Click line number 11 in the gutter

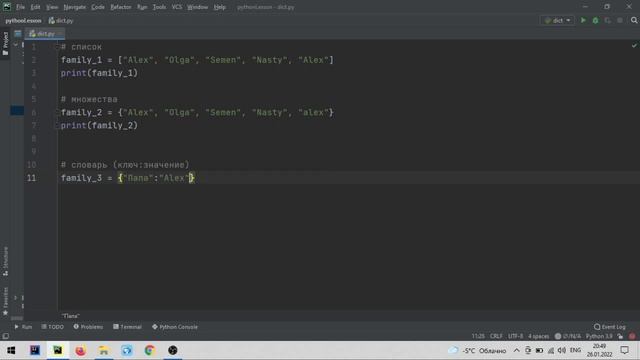pos(31,178)
